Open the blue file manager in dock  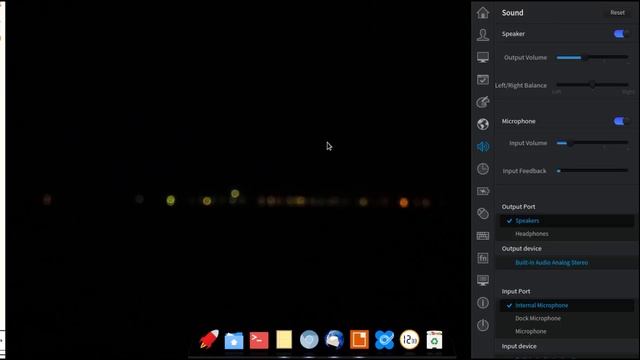(234, 340)
